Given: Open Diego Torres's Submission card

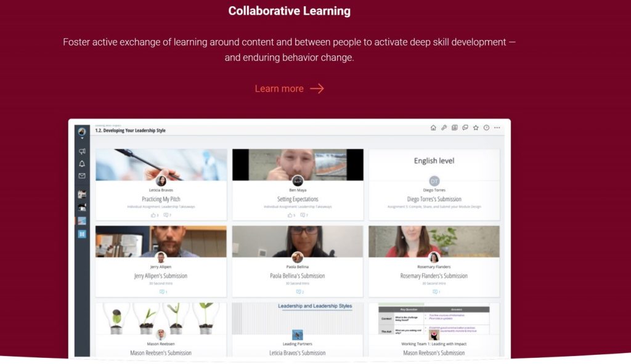Looking at the screenshot, I should (x=434, y=185).
